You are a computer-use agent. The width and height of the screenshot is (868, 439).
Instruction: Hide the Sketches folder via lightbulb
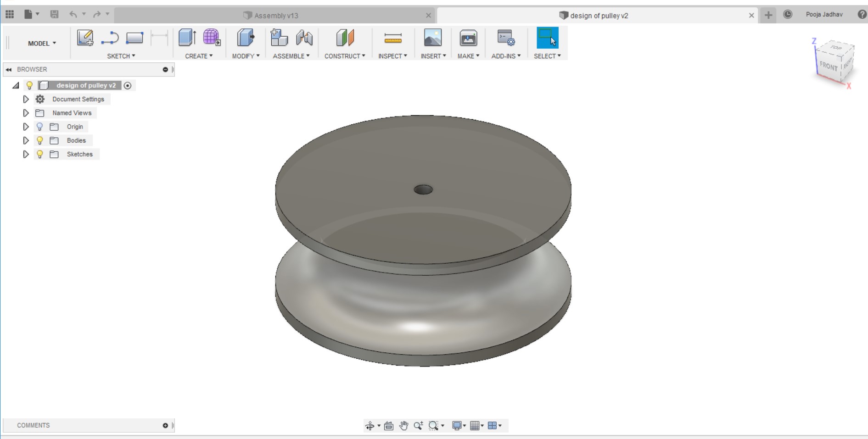click(40, 154)
